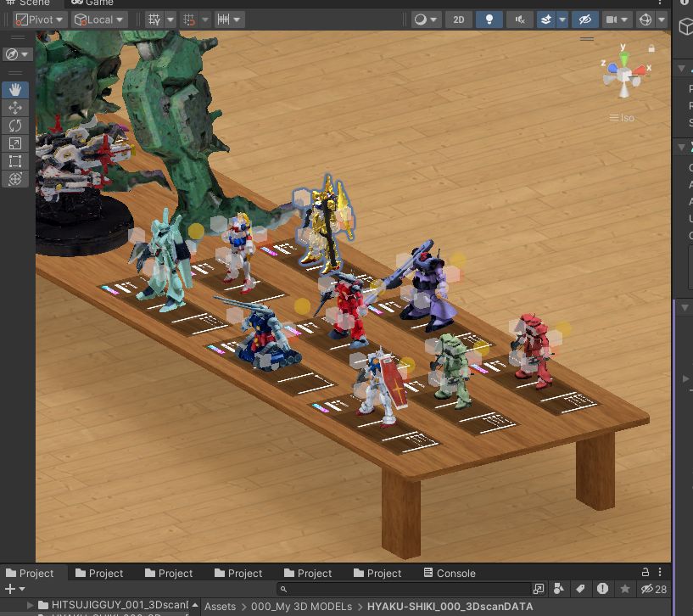Click the Assets breadcrumb

(220, 607)
